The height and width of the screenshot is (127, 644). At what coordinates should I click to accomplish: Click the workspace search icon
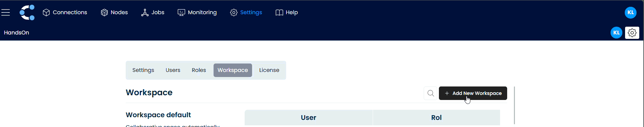click(430, 93)
